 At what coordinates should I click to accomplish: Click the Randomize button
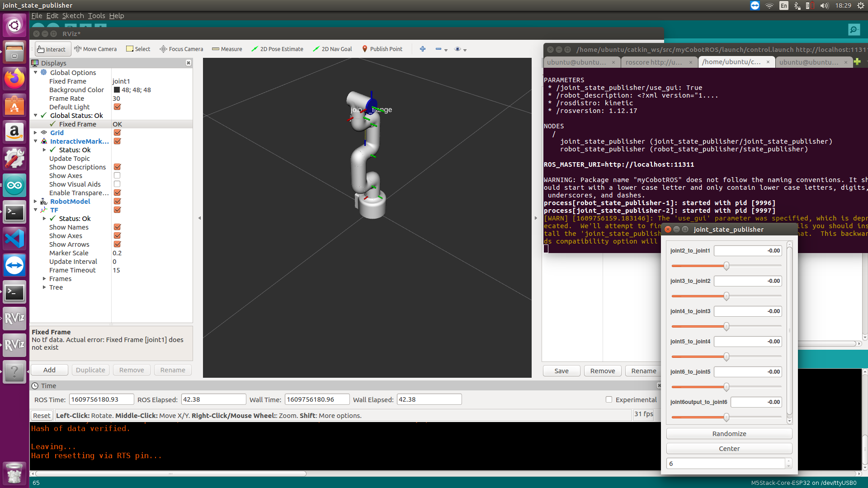click(x=729, y=434)
